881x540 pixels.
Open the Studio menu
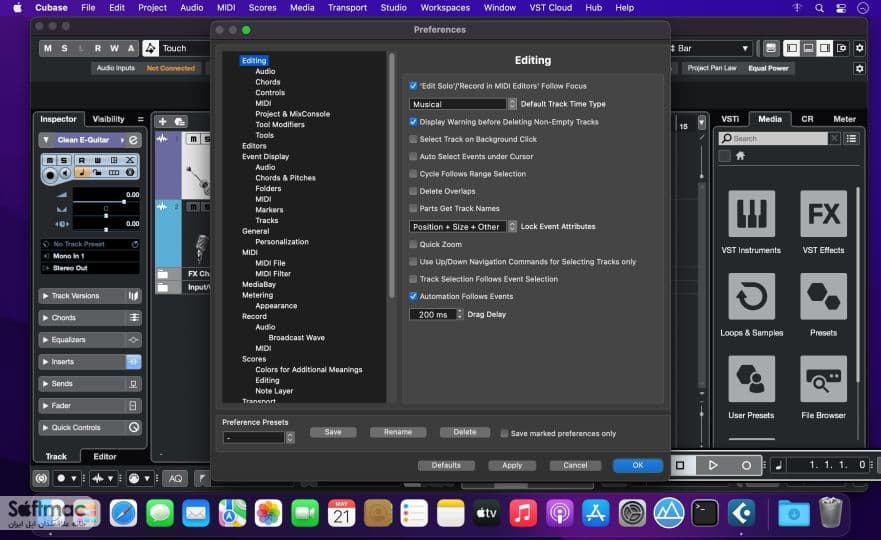tap(393, 8)
